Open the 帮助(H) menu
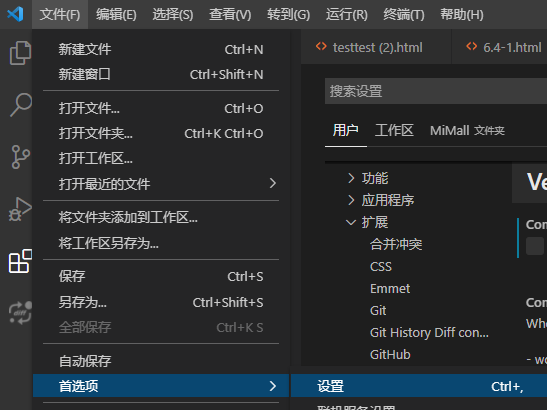 click(x=462, y=14)
